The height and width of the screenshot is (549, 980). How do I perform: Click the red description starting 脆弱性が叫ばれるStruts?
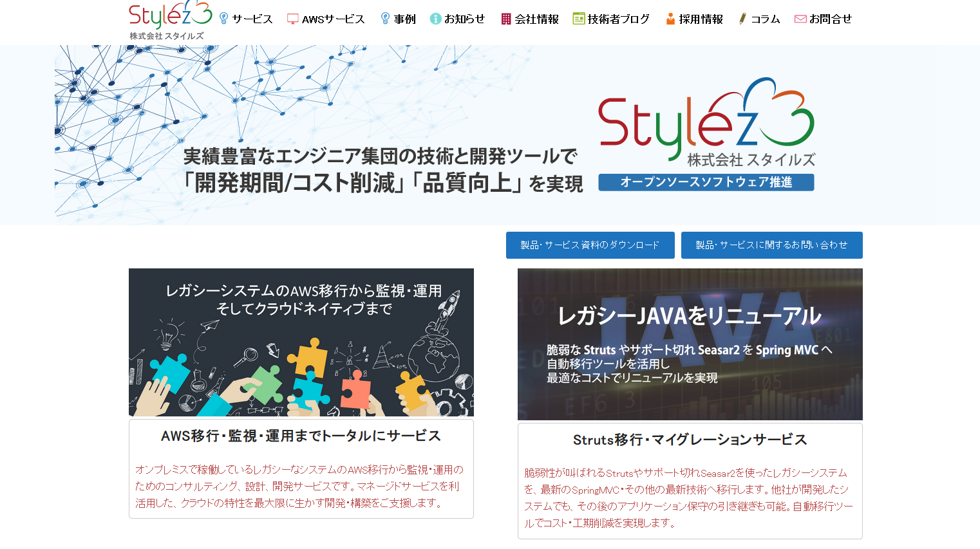[x=689, y=498]
